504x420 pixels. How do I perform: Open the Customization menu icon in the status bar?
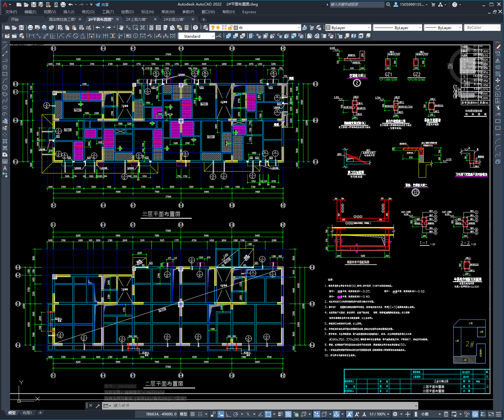click(x=498, y=414)
